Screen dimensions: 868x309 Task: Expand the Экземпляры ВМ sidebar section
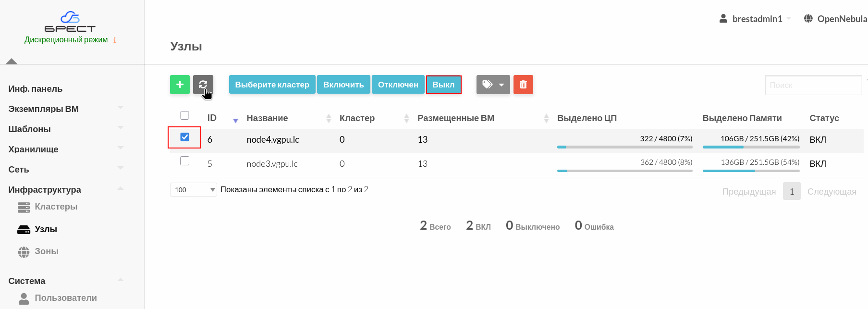[43, 109]
